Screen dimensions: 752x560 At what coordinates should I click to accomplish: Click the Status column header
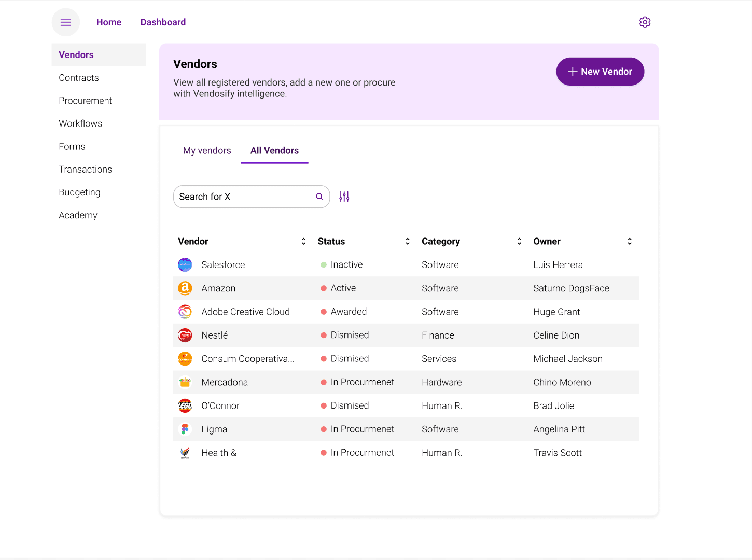point(331,241)
